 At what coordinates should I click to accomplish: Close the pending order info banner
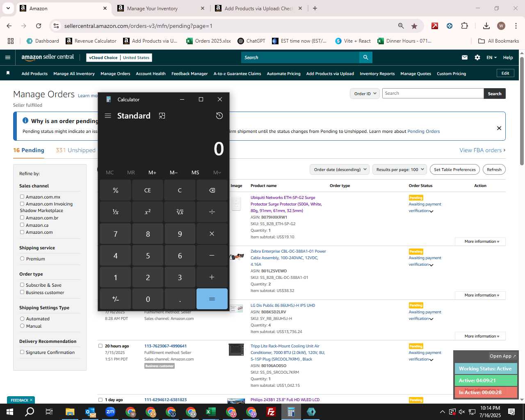[x=499, y=128]
